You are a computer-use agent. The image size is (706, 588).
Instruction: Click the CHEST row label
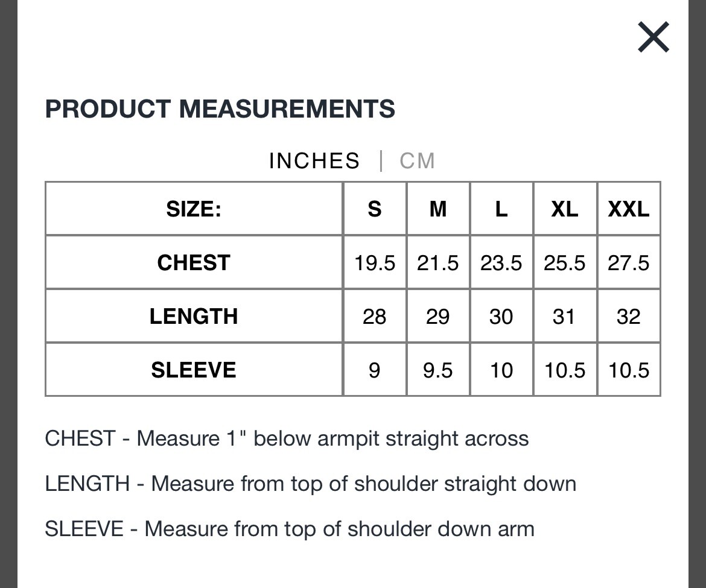(x=194, y=263)
